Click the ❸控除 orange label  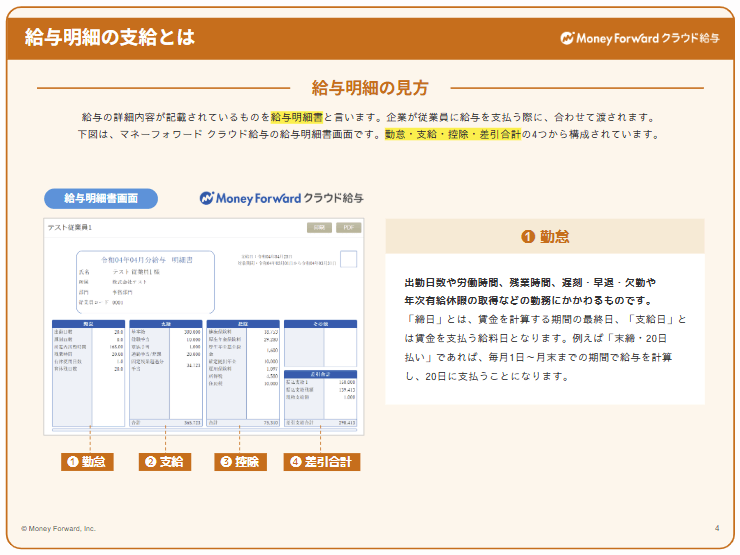tap(240, 462)
